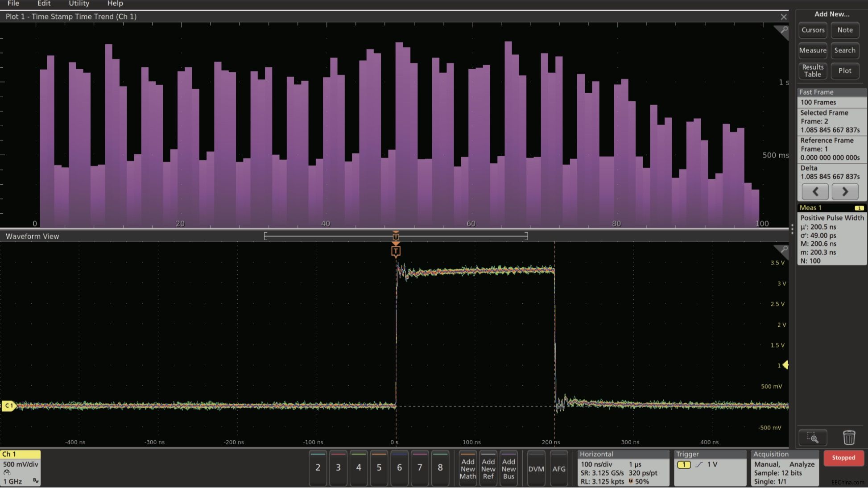
Task: Click the 'Selected Frame' text
Action: (x=824, y=113)
